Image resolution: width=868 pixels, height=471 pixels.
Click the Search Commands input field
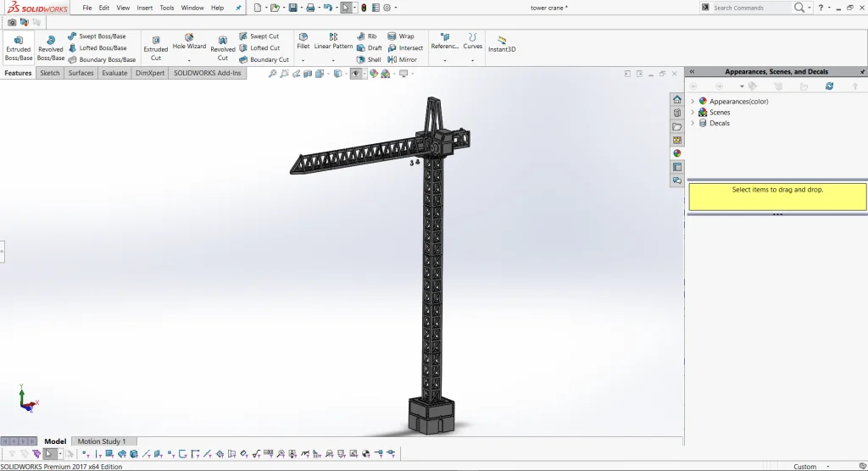pos(751,8)
